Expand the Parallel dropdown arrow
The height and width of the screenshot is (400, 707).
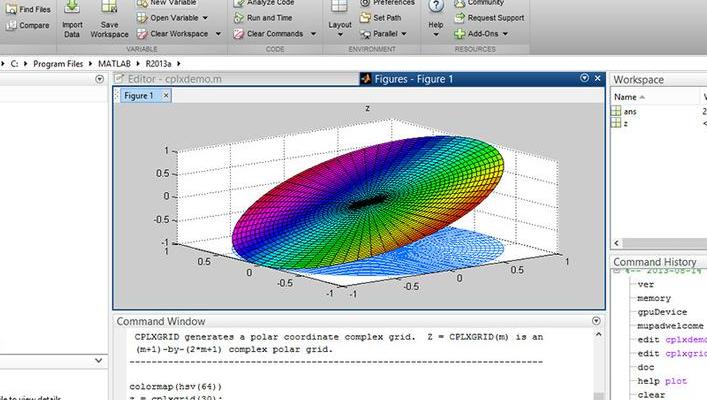404,34
